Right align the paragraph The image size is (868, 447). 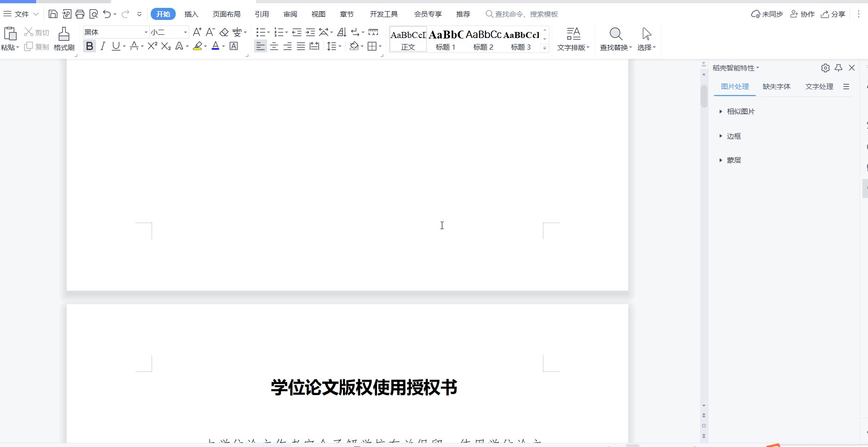(x=287, y=46)
